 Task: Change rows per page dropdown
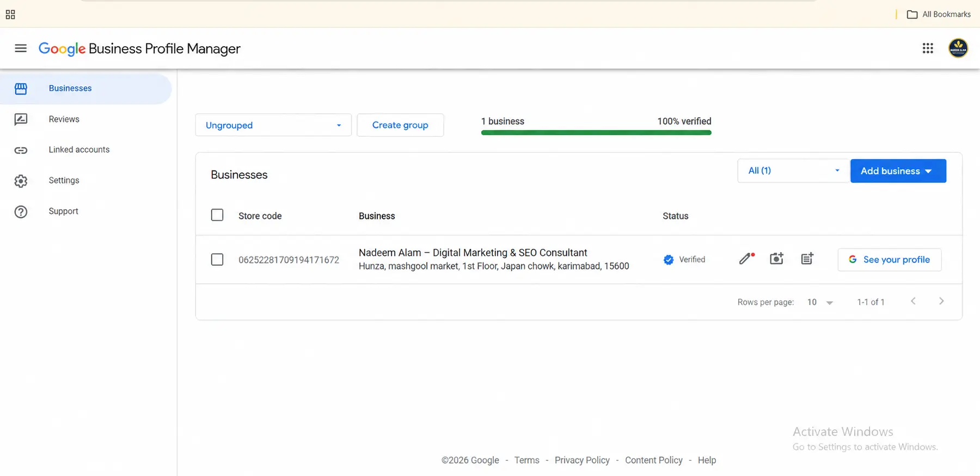coord(820,302)
